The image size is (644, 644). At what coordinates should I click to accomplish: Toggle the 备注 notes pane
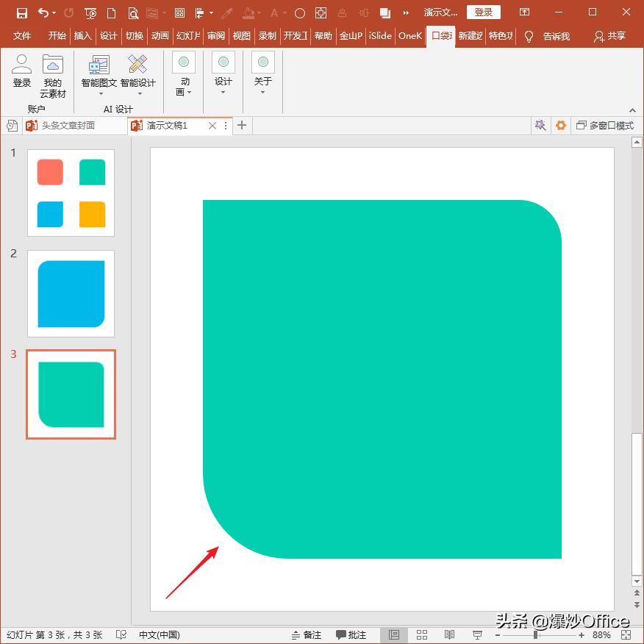(x=306, y=634)
